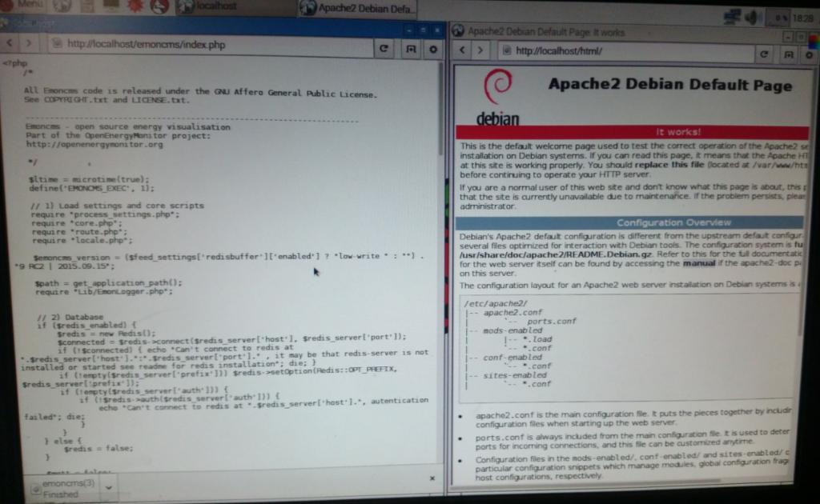
Task: Click the '$path = get_application_path();' line
Action: tap(108, 282)
